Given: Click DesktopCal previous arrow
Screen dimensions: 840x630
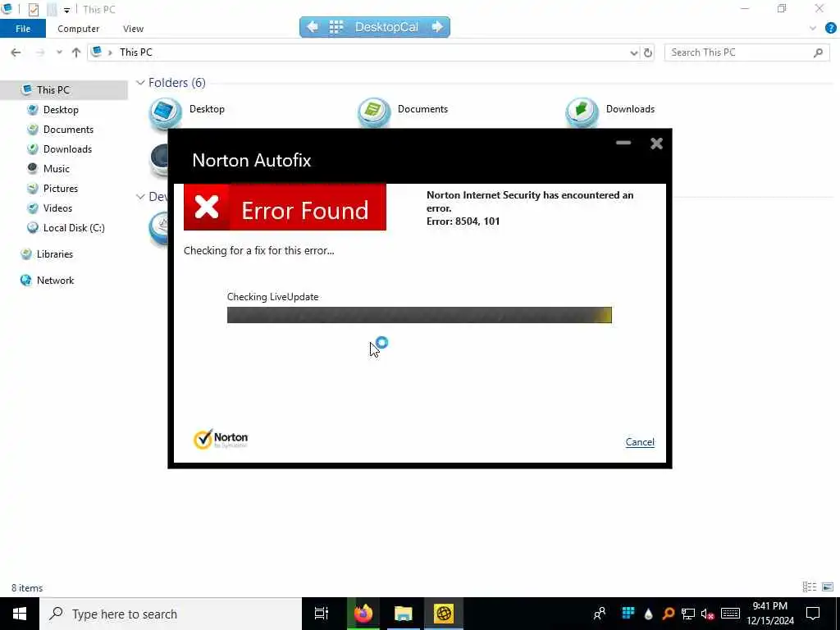Looking at the screenshot, I should pyautogui.click(x=313, y=26).
